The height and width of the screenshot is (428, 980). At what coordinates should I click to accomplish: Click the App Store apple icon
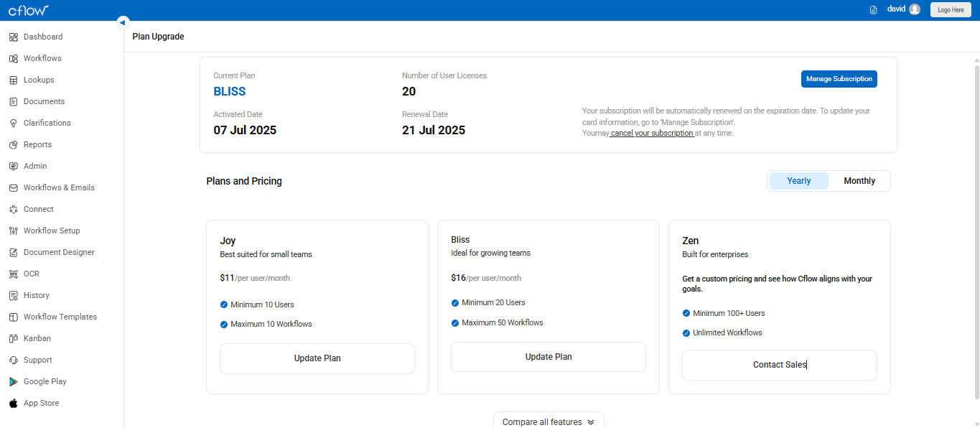pyautogui.click(x=13, y=403)
